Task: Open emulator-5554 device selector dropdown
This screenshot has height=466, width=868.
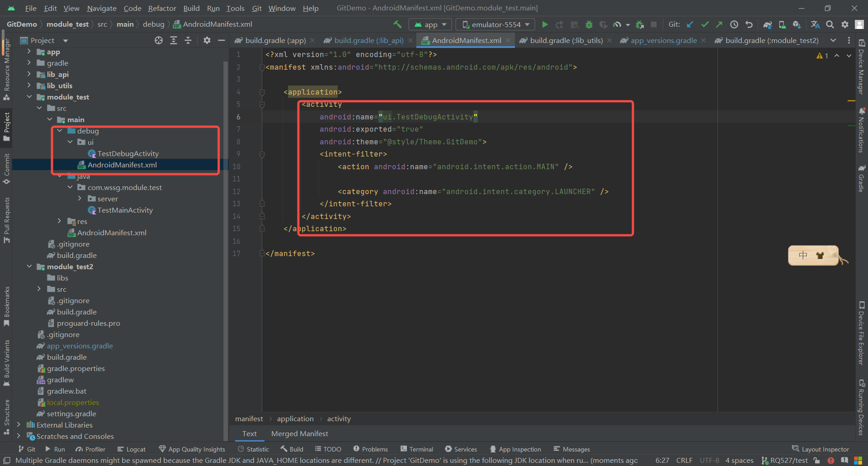Action: click(x=495, y=24)
